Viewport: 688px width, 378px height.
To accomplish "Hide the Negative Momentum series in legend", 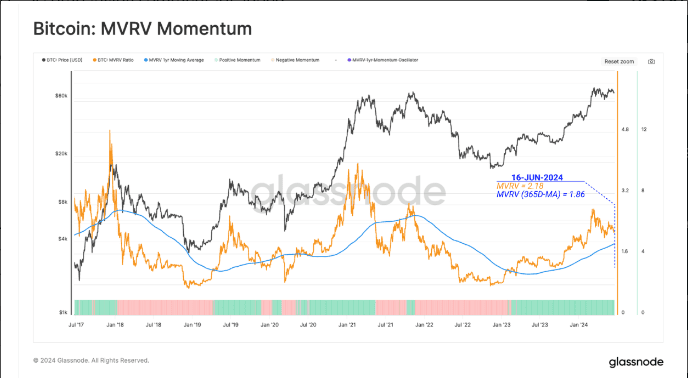I will click(295, 60).
